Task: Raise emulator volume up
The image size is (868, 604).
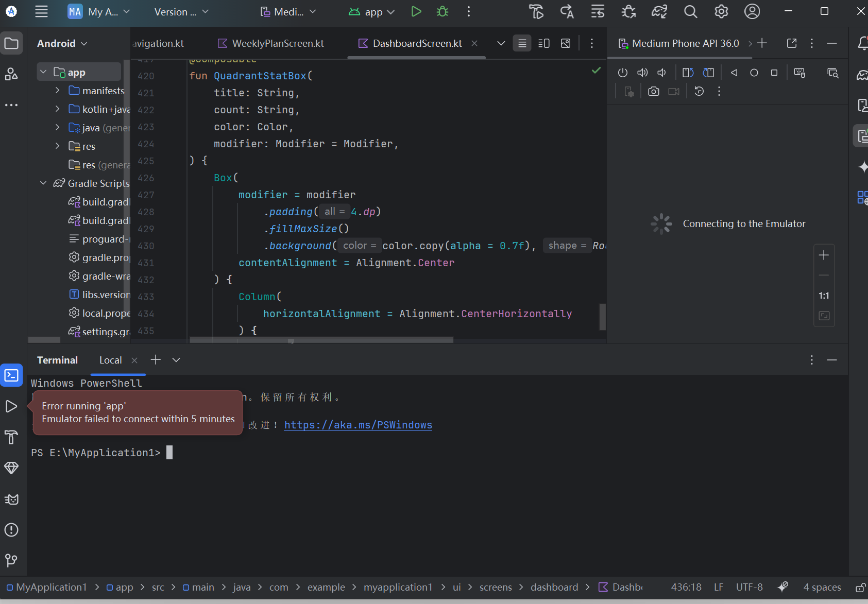Action: point(642,73)
